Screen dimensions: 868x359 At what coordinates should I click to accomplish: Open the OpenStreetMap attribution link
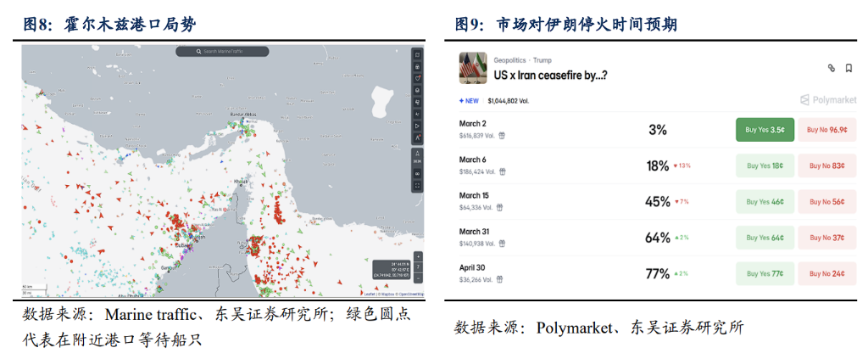(411, 294)
